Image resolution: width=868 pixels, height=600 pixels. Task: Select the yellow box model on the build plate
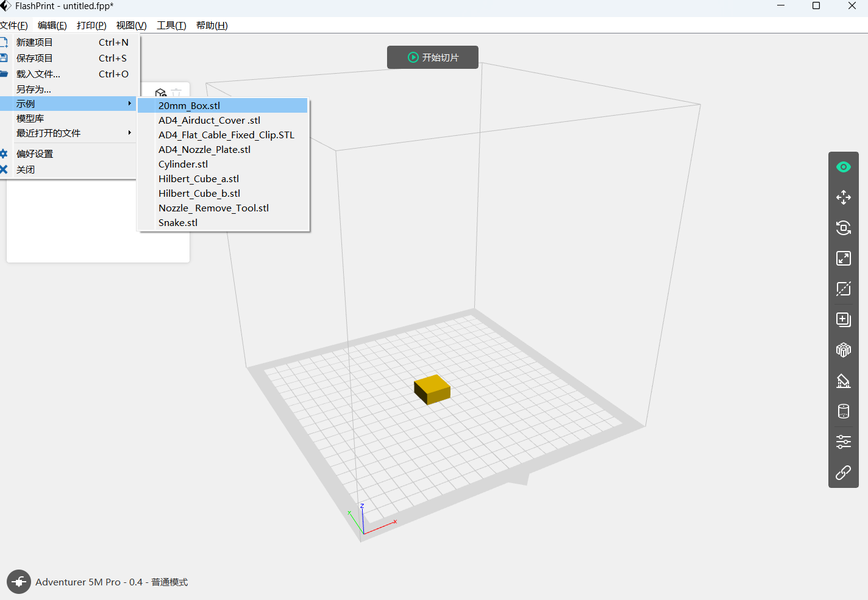point(432,389)
